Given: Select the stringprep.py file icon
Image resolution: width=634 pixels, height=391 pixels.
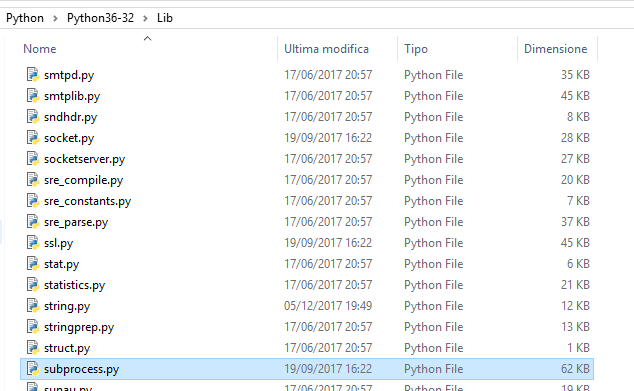Looking at the screenshot, I should tap(33, 327).
